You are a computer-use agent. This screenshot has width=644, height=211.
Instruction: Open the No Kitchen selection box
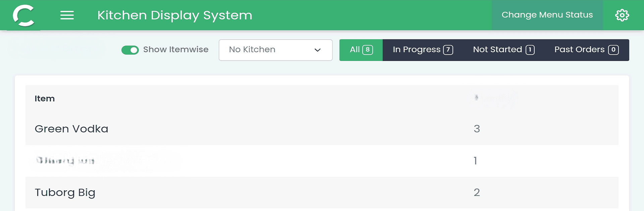coord(276,50)
